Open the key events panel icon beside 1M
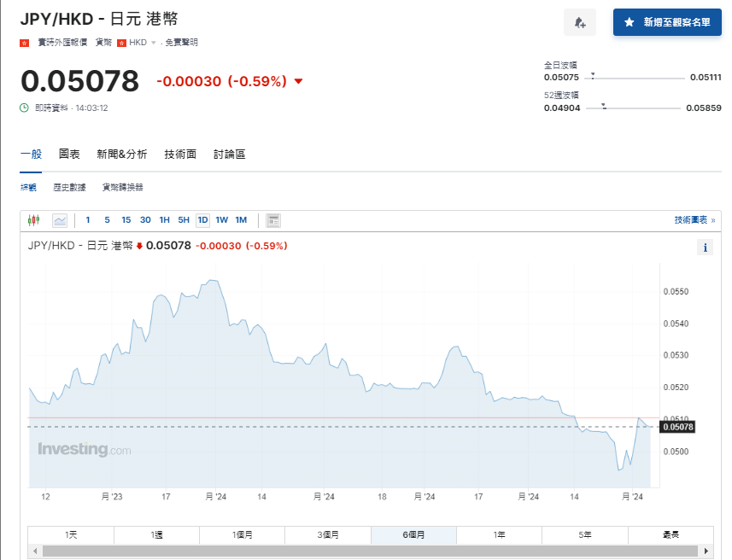The width and height of the screenshot is (732, 560). [x=273, y=219]
